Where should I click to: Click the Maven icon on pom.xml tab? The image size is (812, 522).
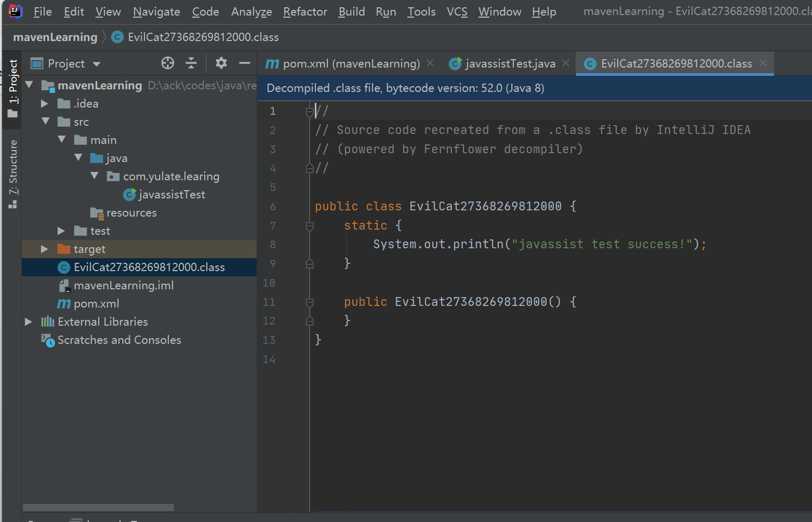[x=272, y=64]
